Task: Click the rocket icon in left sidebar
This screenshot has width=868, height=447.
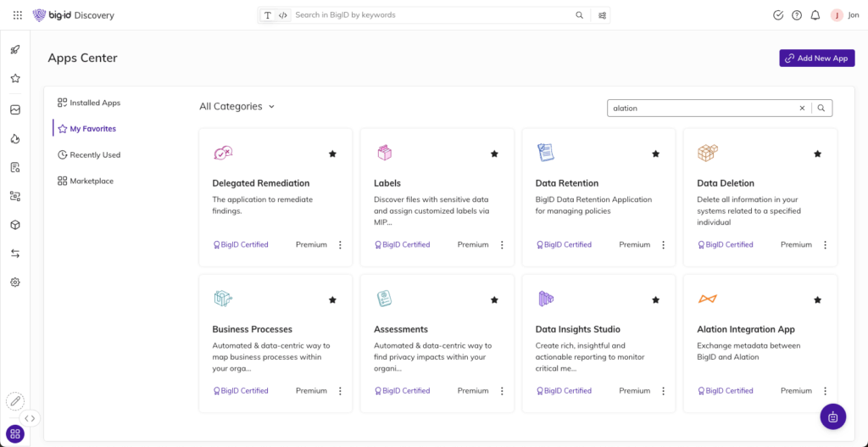Action: (15, 49)
